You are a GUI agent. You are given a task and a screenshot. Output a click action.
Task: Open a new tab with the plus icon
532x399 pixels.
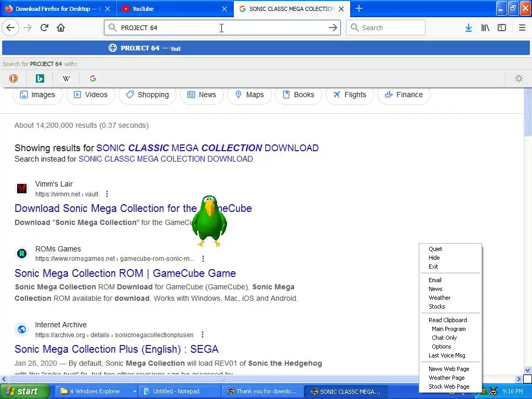point(358,8)
